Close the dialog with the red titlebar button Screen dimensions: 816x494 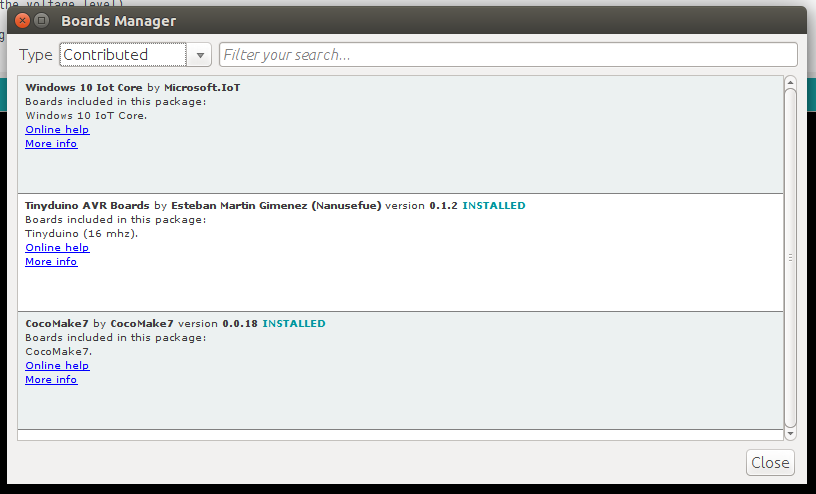point(22,21)
